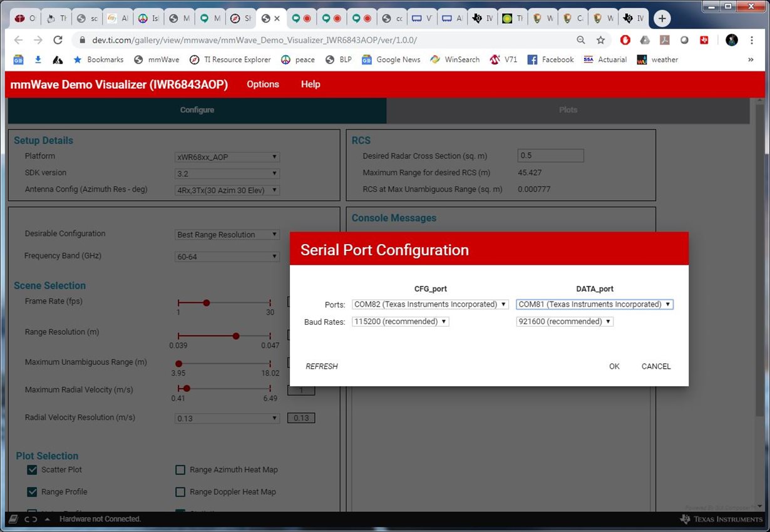Screen dimensions: 770x532
Task: Open the peace bookmark
Action: [298, 59]
